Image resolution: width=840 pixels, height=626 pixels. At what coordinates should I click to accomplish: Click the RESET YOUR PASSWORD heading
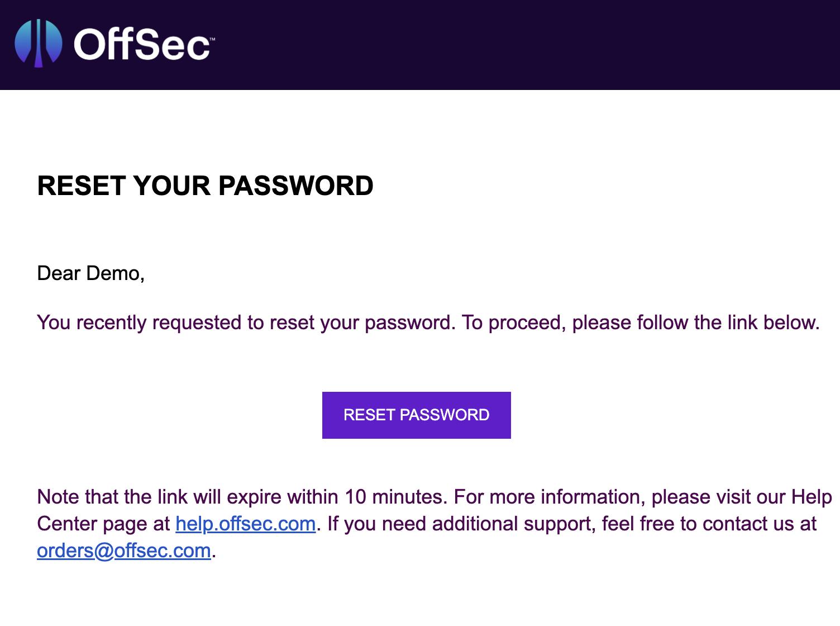tap(205, 186)
